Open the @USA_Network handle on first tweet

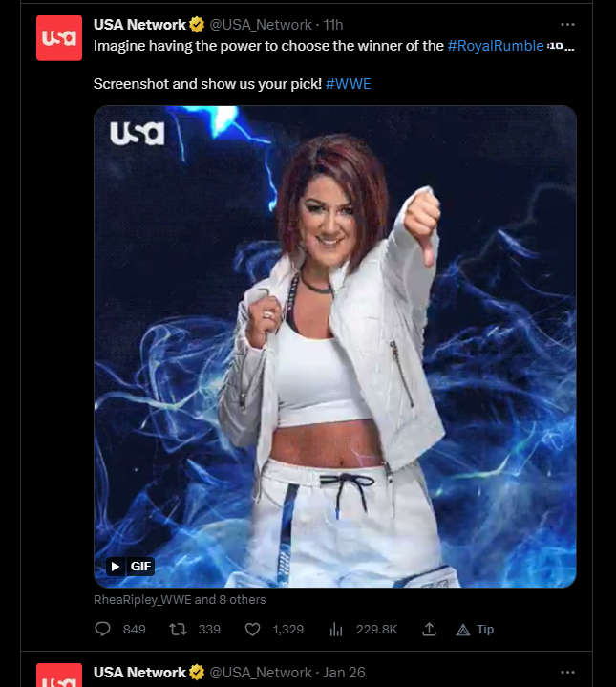tap(261, 25)
